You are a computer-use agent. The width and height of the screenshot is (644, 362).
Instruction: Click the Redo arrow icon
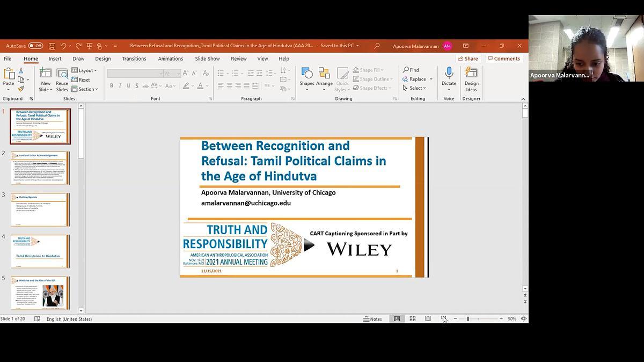(78, 46)
